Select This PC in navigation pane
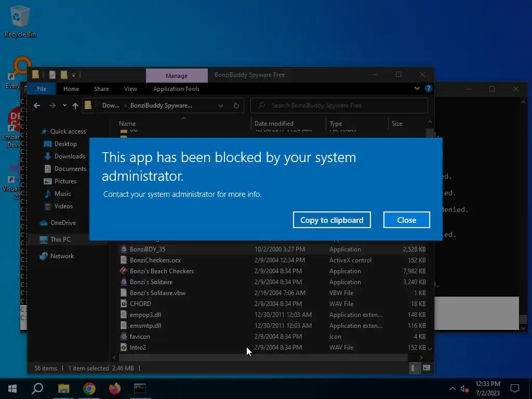532x399 pixels. 60,239
